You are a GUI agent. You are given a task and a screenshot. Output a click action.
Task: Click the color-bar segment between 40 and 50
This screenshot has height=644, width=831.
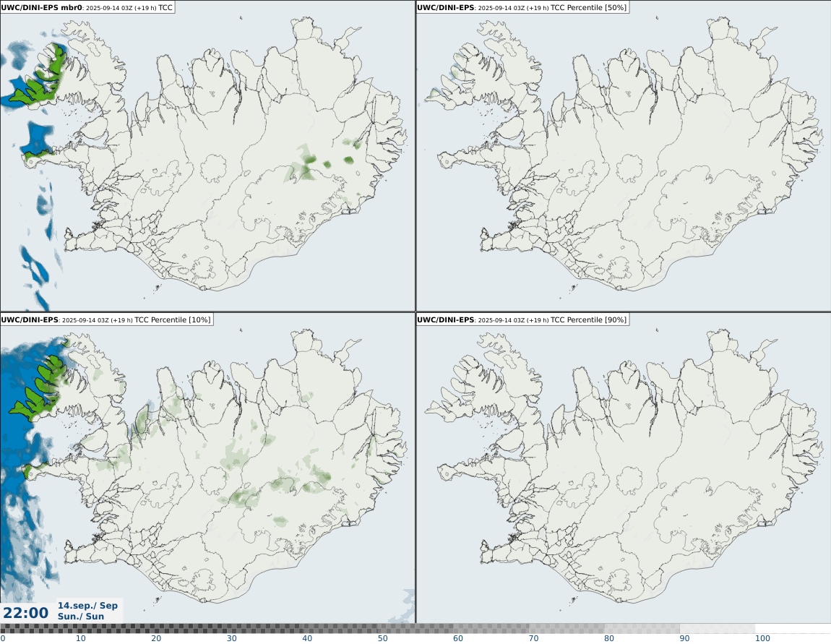[x=340, y=629]
